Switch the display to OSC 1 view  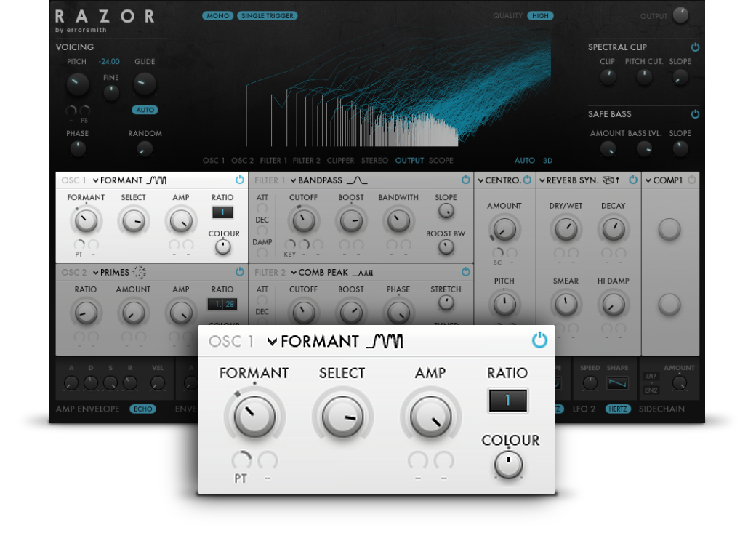[x=214, y=161]
